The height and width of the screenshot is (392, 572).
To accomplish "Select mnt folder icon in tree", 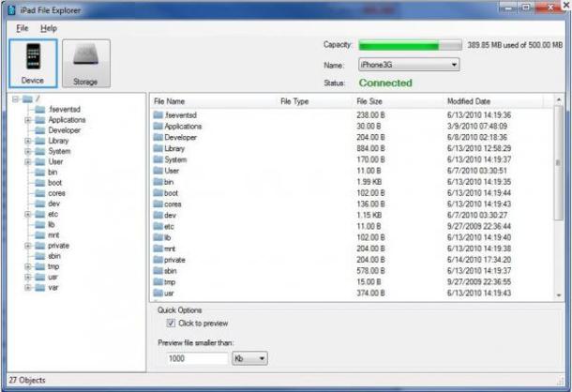I will (40, 235).
